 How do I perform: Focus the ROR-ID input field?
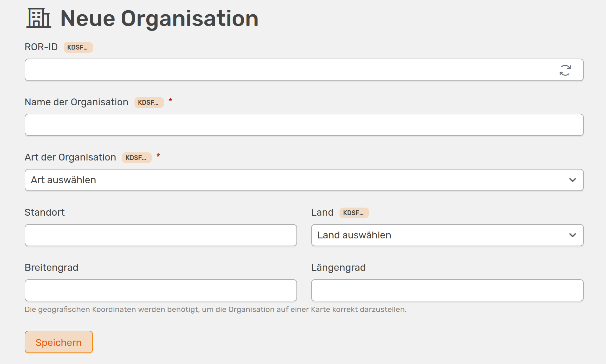(x=286, y=70)
